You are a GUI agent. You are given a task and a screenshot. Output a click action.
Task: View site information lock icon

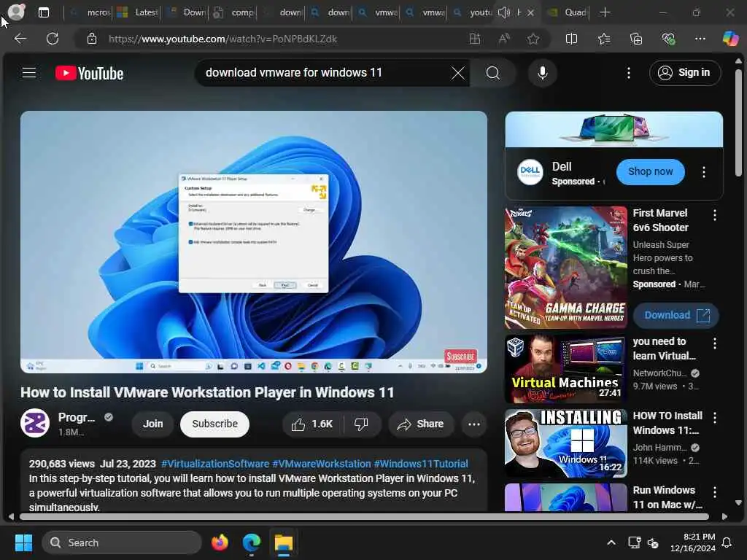92,39
